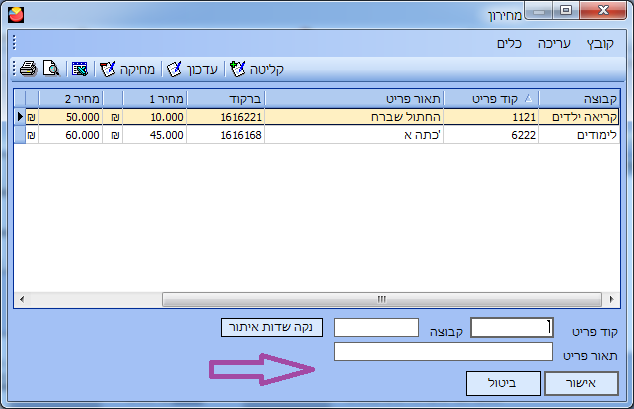
Task: Click price cell 50.000
Action: pyautogui.click(x=71, y=117)
